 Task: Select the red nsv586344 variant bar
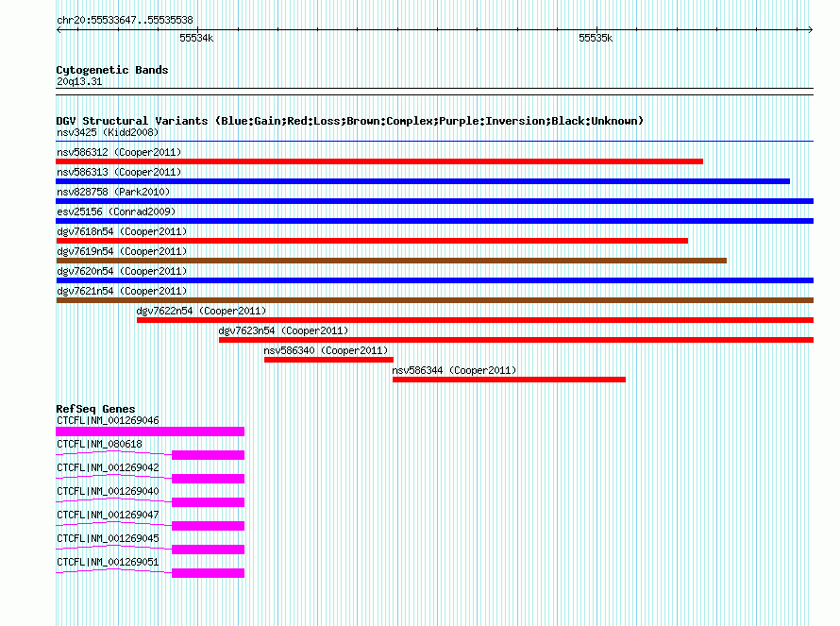coord(509,380)
